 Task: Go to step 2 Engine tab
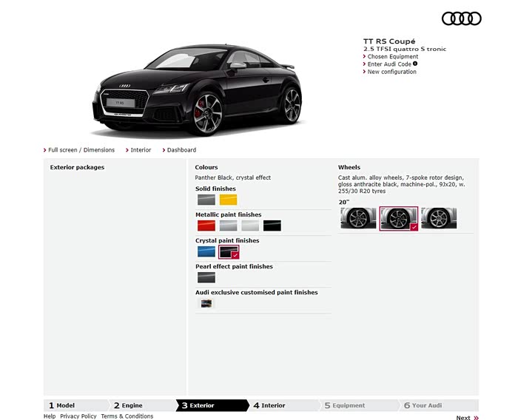pyautogui.click(x=132, y=405)
